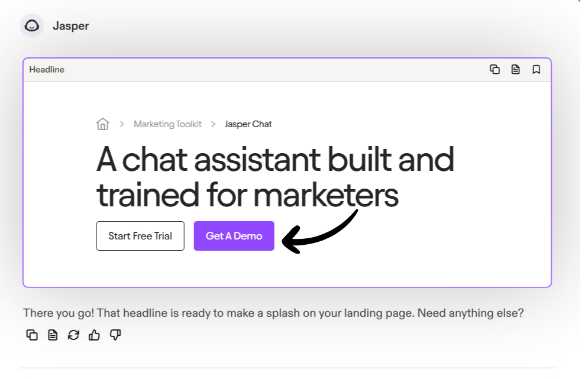Copy the response below the message
The height and width of the screenshot is (379, 588).
(x=32, y=335)
